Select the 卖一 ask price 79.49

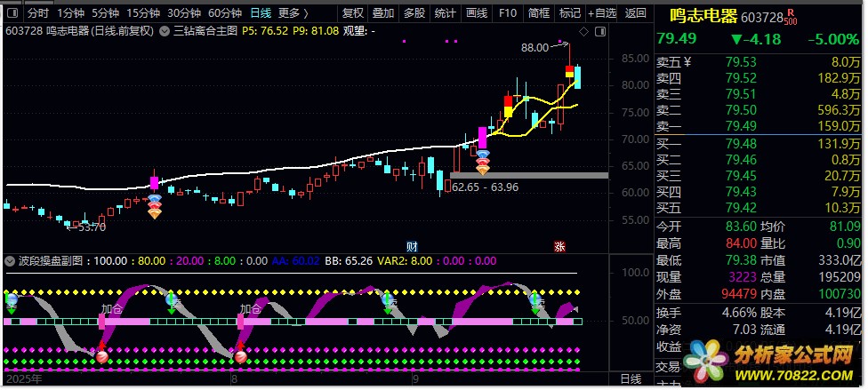(741, 127)
